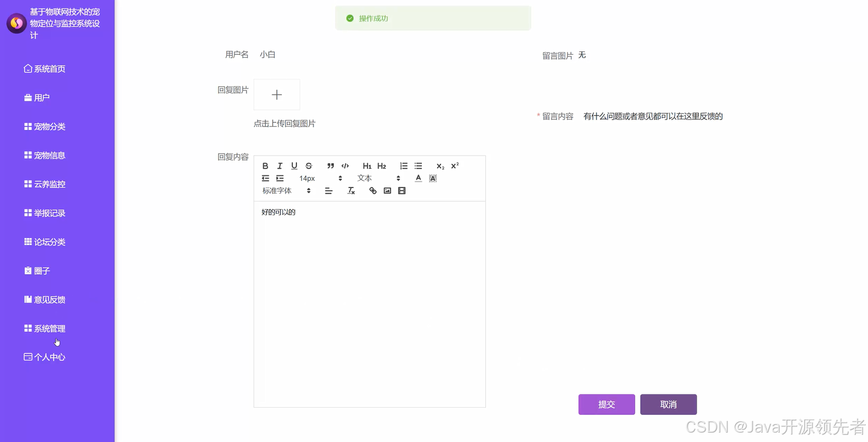Insert a hyperlink

(373, 191)
